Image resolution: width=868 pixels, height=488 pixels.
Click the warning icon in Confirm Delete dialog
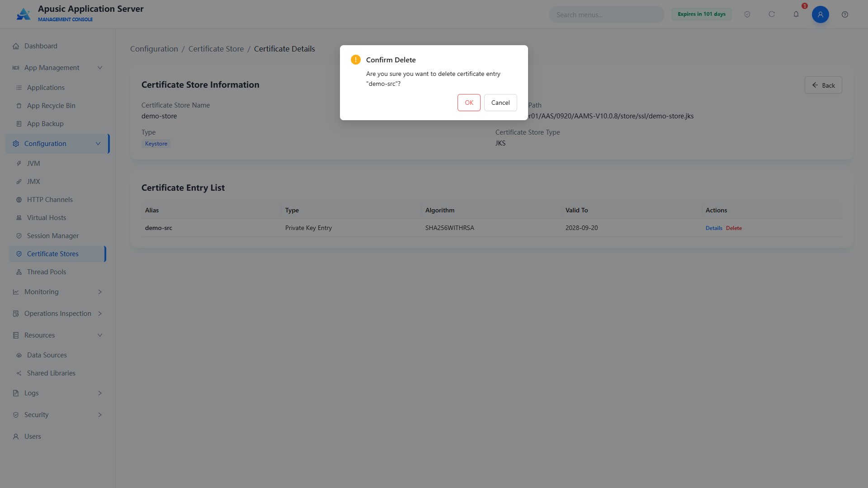click(356, 60)
